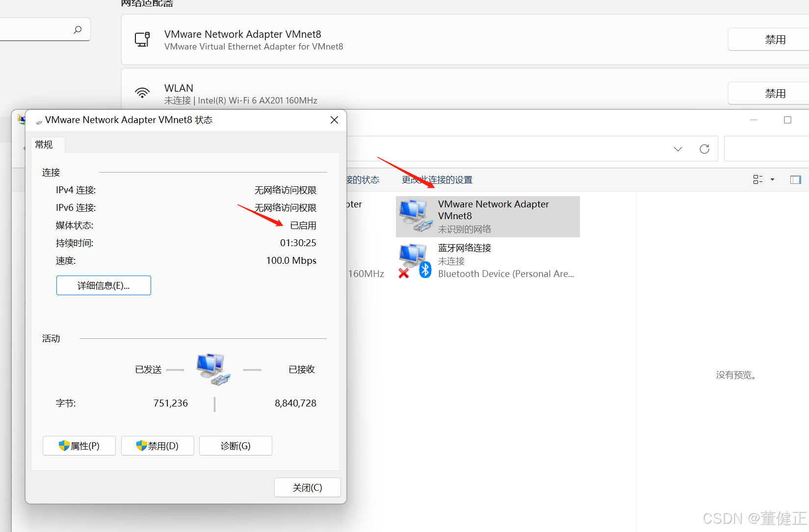Image resolution: width=809 pixels, height=532 pixels.
Task: Click the shield icon on 禁用(D)
Action: pyautogui.click(x=142, y=446)
